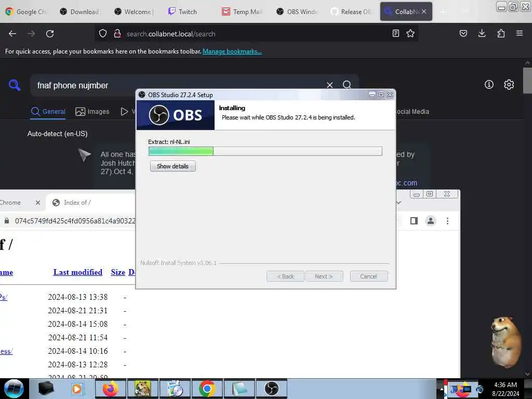Click Next in OBS Setup
Viewport: 532px width, 399px height.
[324, 276]
